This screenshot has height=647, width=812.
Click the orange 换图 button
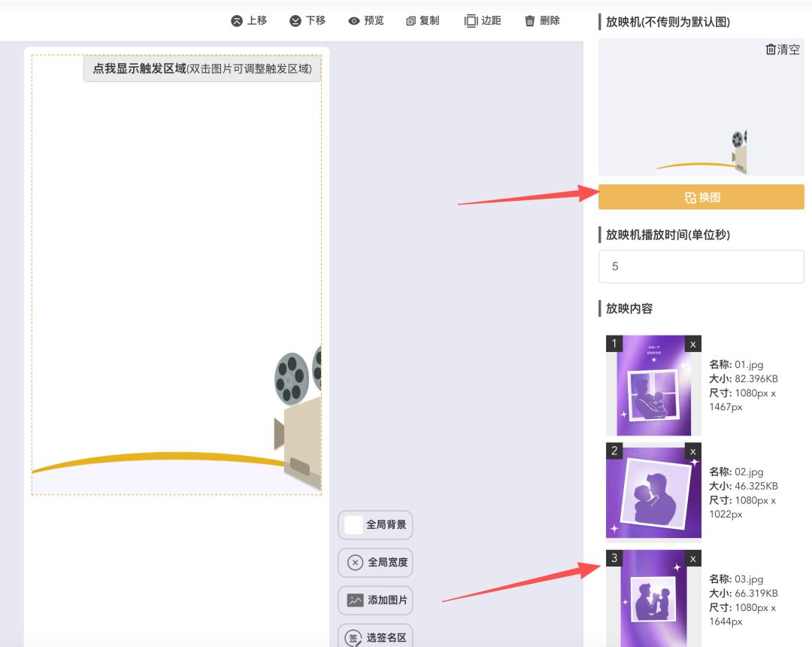click(701, 197)
